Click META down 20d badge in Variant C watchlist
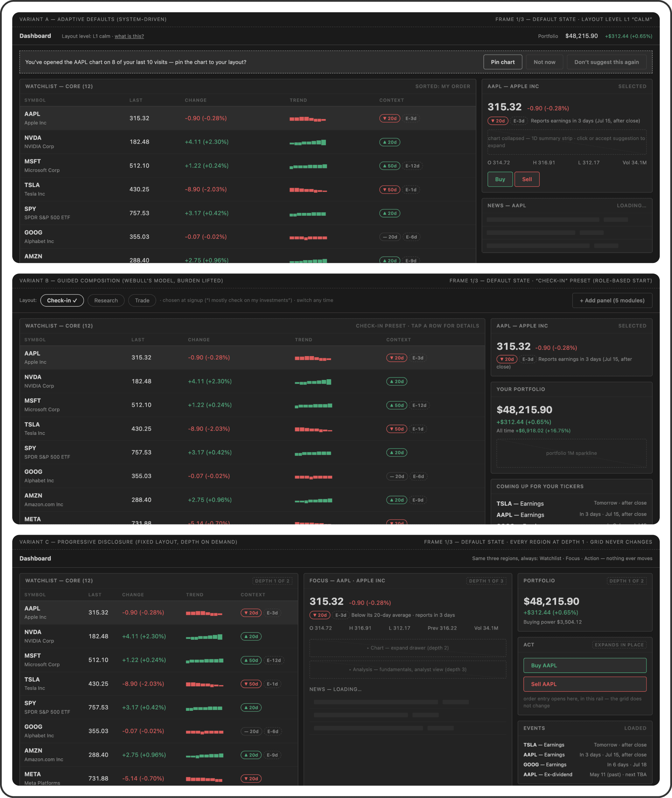 point(251,778)
